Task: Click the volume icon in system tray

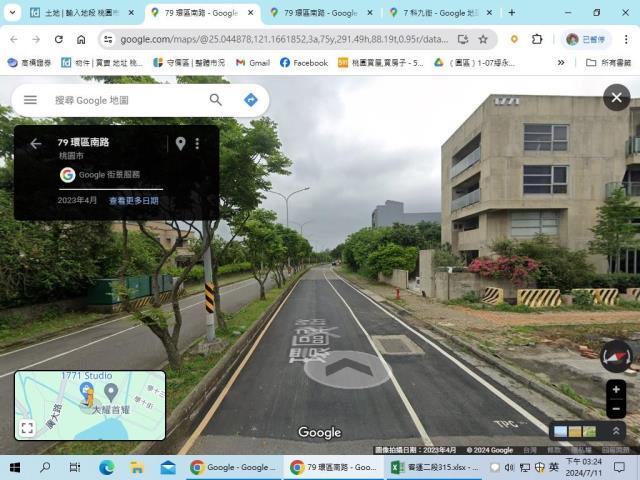Action: (x=509, y=467)
